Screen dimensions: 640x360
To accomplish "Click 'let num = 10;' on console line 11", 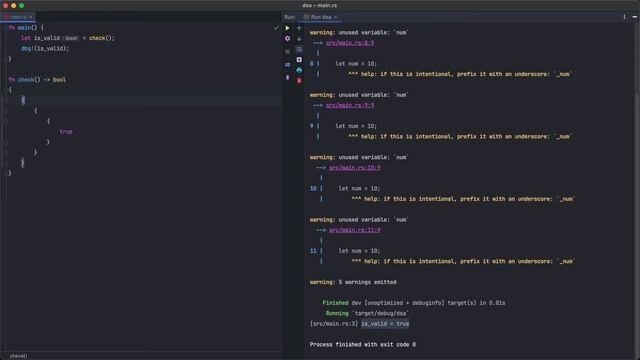I will click(359, 251).
